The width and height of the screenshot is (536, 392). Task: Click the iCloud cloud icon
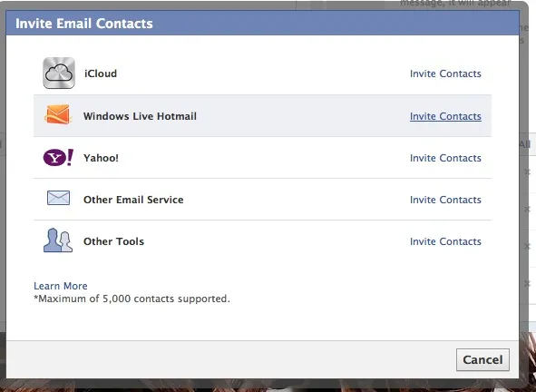click(x=59, y=73)
